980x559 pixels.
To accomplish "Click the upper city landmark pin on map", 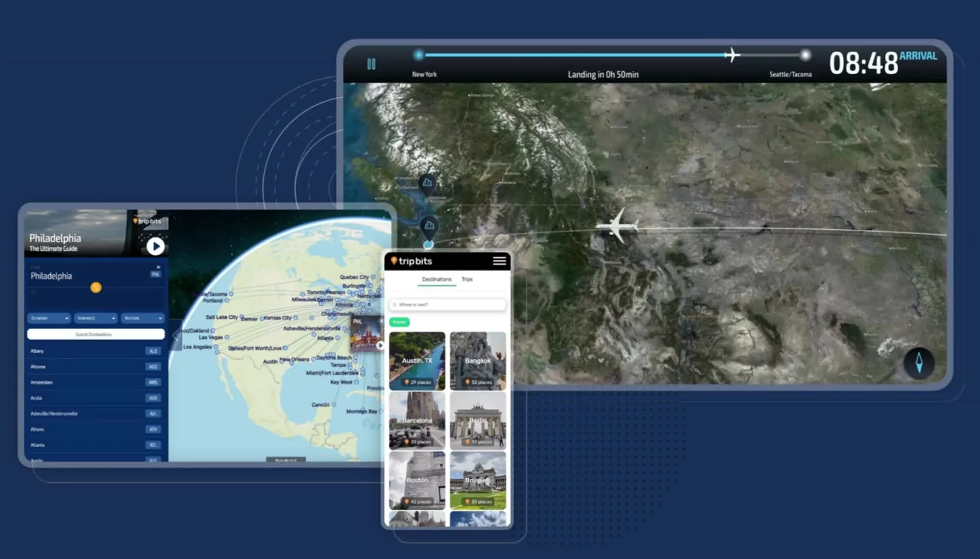I will pyautogui.click(x=427, y=183).
